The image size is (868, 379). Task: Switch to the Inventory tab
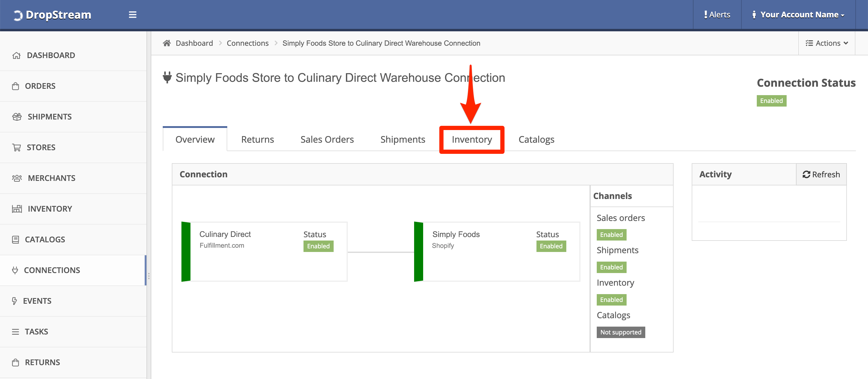pyautogui.click(x=472, y=139)
